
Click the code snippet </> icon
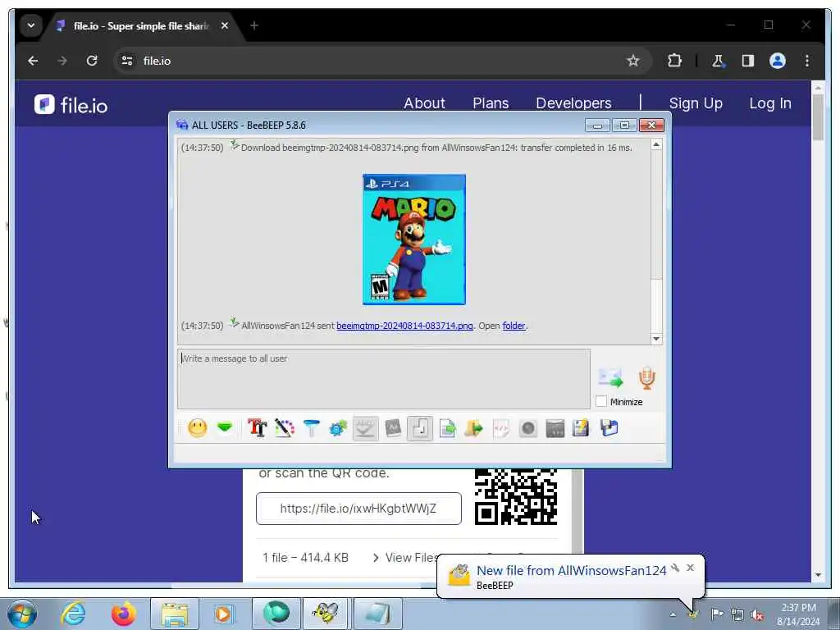click(x=501, y=428)
